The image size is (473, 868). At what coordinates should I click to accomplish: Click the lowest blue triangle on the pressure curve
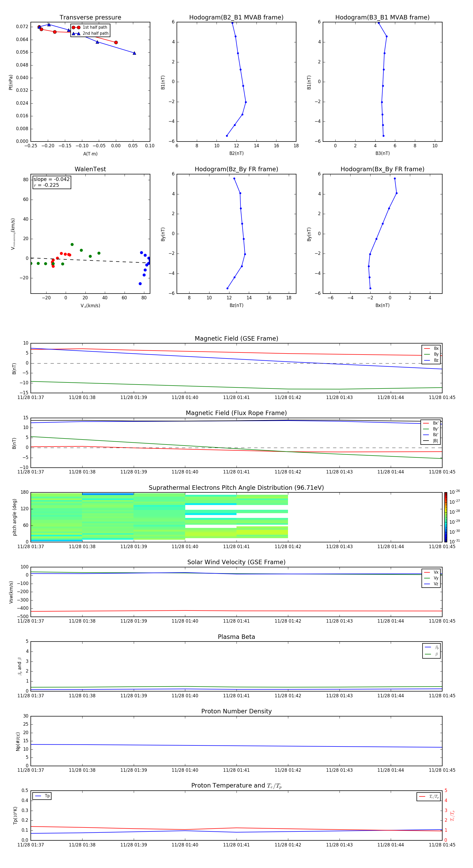[134, 53]
